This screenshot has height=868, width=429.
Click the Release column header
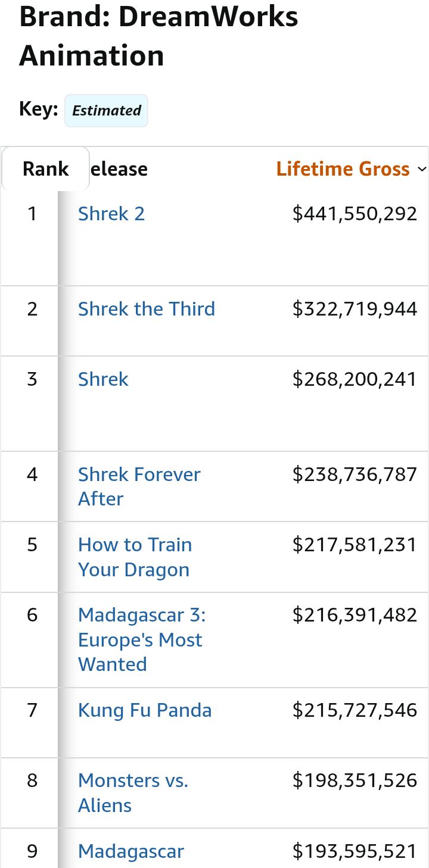coord(119,169)
